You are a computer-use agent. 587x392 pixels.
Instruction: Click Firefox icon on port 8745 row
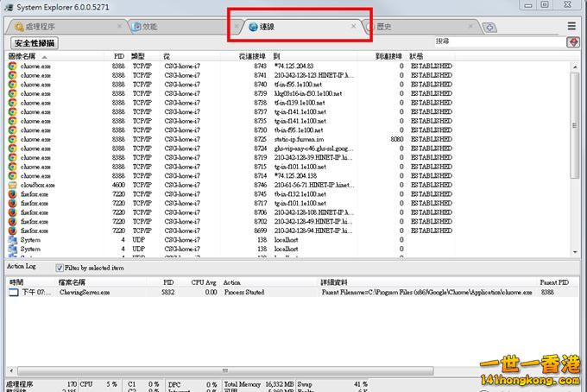tap(12, 194)
